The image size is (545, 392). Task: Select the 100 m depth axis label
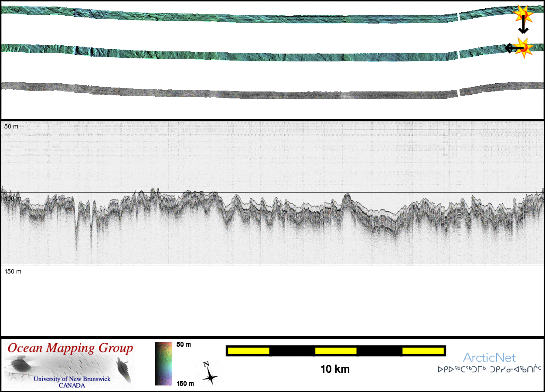[x=12, y=199]
